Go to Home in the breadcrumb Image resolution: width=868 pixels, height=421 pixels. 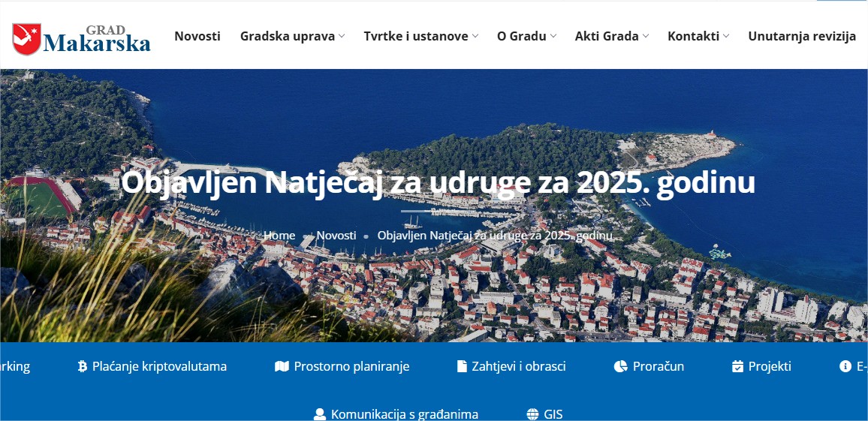(x=279, y=236)
